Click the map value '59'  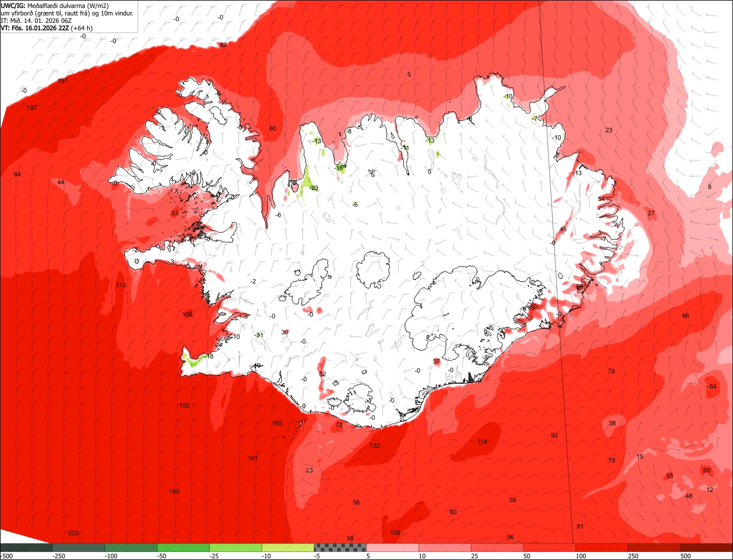513,500
